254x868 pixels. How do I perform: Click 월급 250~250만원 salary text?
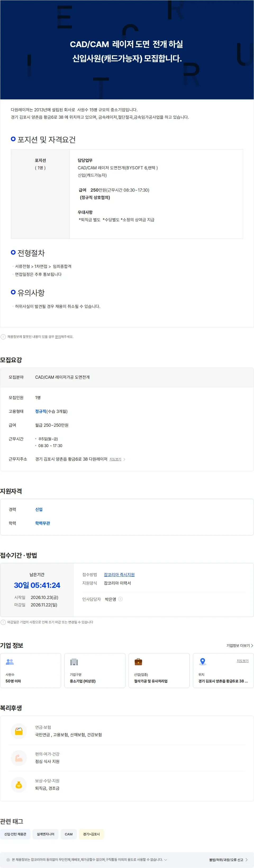click(52, 425)
